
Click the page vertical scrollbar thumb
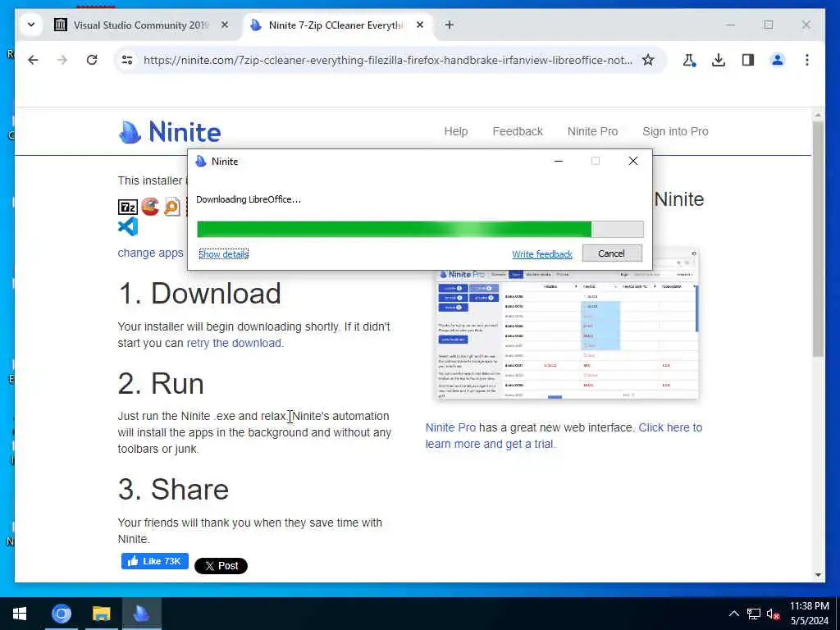click(818, 239)
